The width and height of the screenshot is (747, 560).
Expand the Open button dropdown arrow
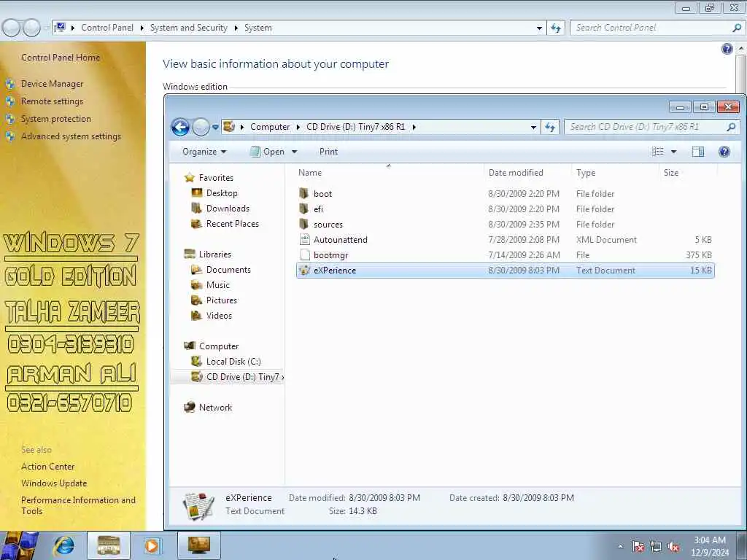click(x=295, y=152)
